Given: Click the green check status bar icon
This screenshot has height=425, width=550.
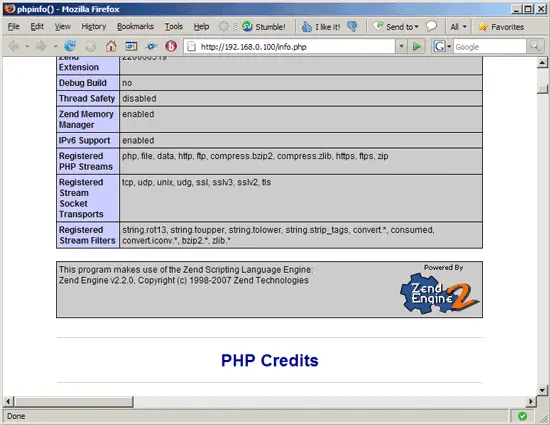Looking at the screenshot, I should (x=522, y=416).
